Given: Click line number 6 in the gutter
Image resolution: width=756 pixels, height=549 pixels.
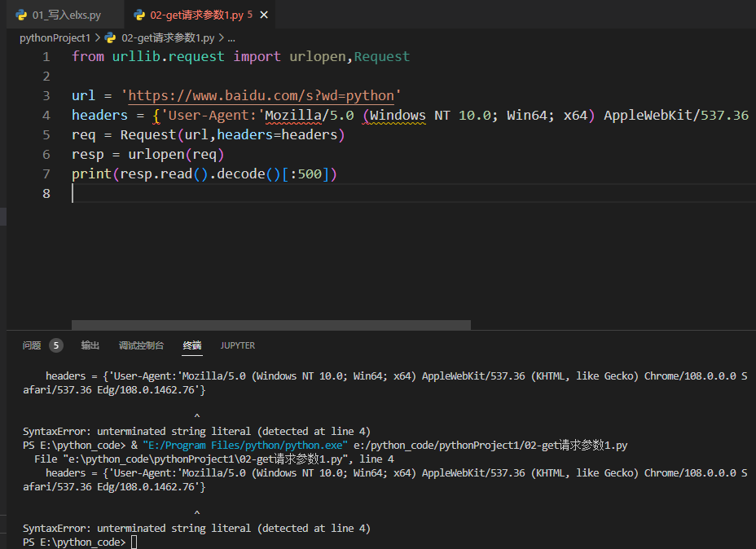Looking at the screenshot, I should (x=46, y=155).
